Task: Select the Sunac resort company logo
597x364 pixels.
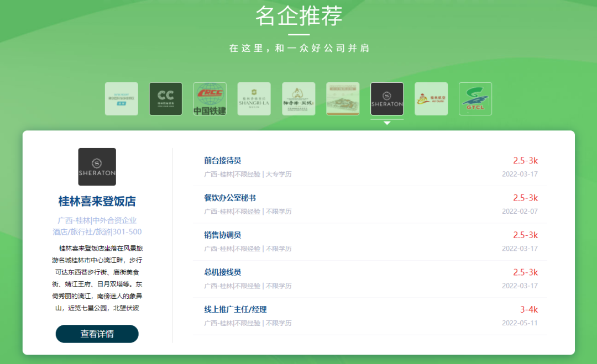Action: point(122,99)
